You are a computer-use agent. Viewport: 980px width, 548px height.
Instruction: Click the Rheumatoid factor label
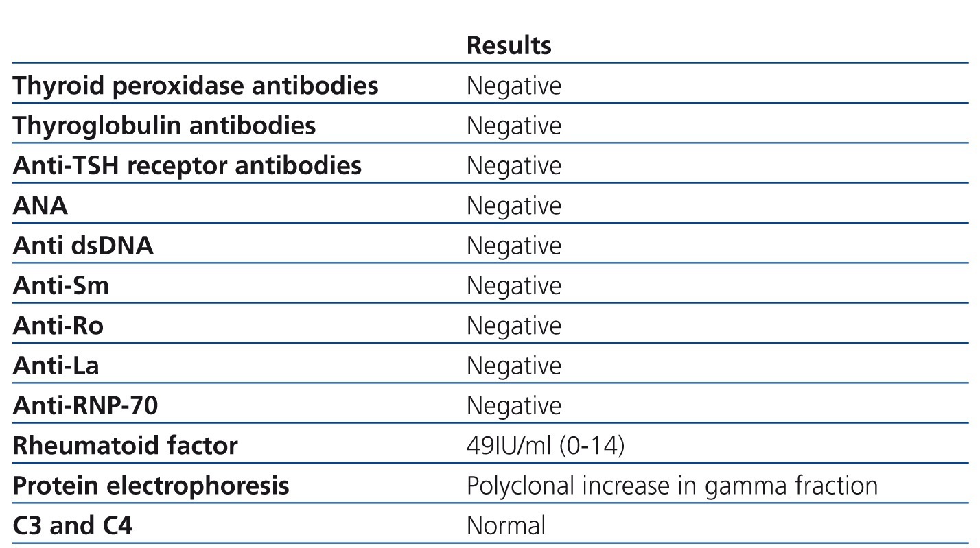coord(125,446)
